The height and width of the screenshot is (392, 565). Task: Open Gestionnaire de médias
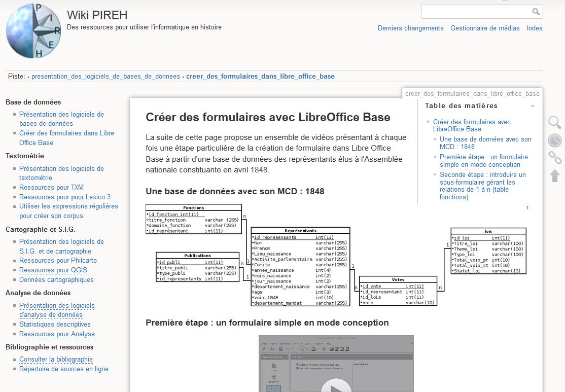tap(485, 28)
